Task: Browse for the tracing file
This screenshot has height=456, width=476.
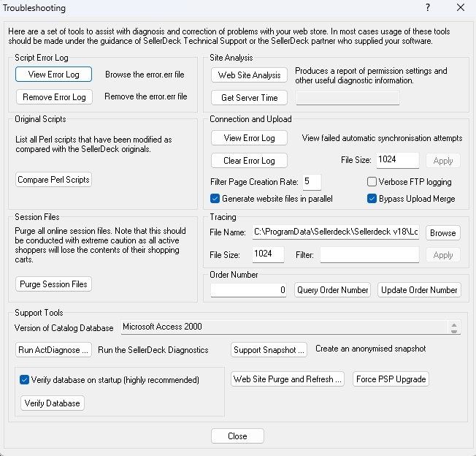Action: pos(442,233)
